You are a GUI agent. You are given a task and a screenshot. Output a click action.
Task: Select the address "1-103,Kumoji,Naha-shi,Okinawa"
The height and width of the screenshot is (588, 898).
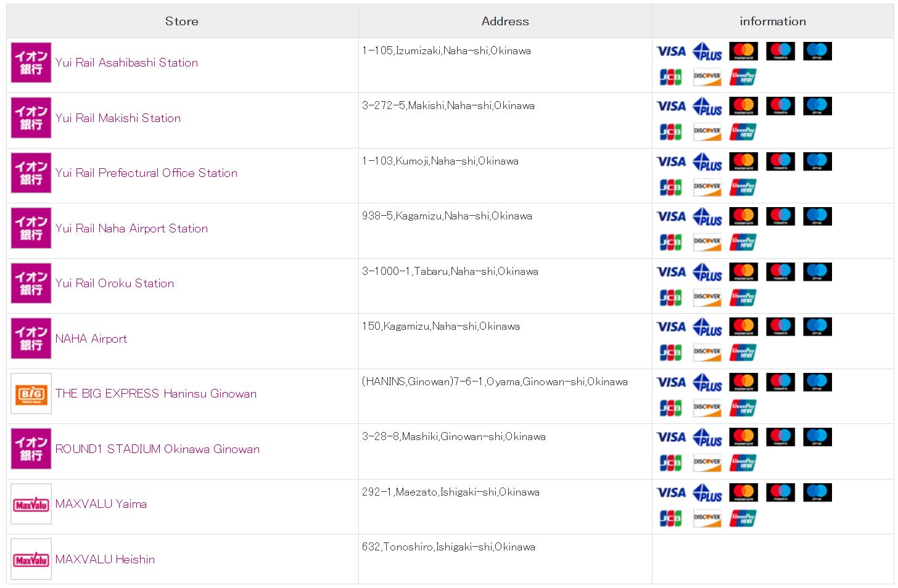pyautogui.click(x=440, y=161)
